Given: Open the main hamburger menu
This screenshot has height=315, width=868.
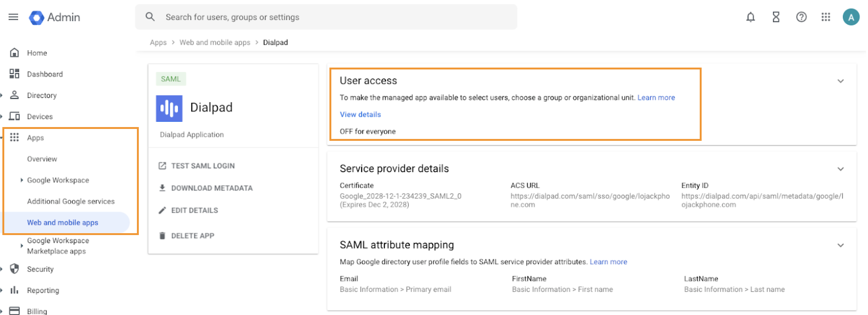Looking at the screenshot, I should pyautogui.click(x=13, y=17).
